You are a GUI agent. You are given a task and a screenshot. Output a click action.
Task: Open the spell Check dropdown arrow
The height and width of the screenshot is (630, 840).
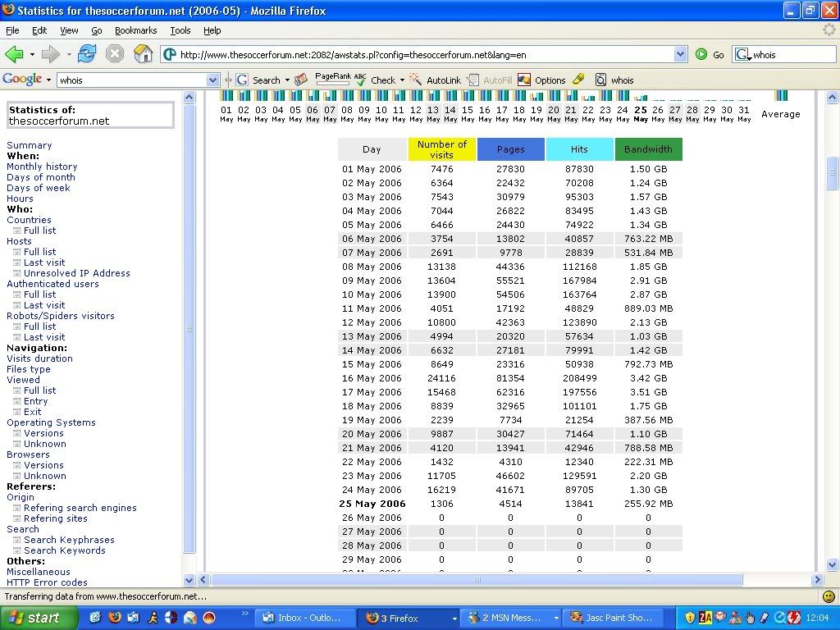(402, 80)
